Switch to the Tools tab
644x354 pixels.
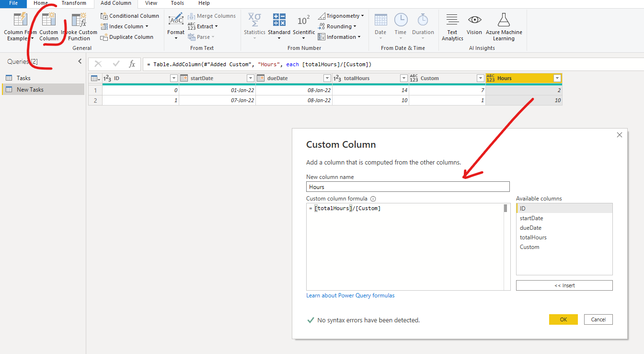point(177,3)
